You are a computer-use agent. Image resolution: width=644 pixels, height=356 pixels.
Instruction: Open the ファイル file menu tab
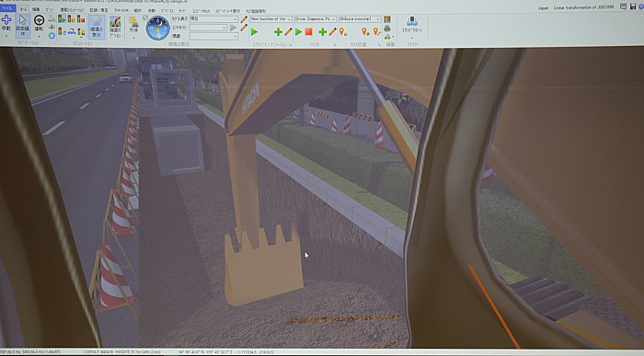(x=7, y=8)
